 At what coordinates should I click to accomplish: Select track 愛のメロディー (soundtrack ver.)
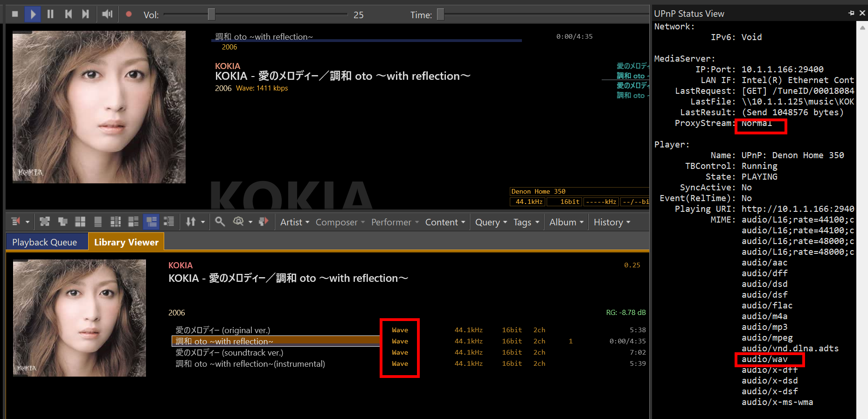(x=229, y=353)
